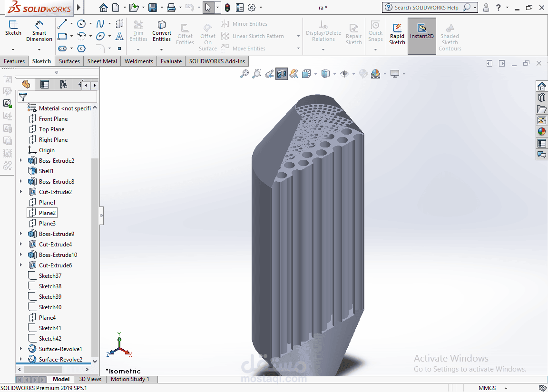Open the Display Style dropdown arrow

point(334,74)
